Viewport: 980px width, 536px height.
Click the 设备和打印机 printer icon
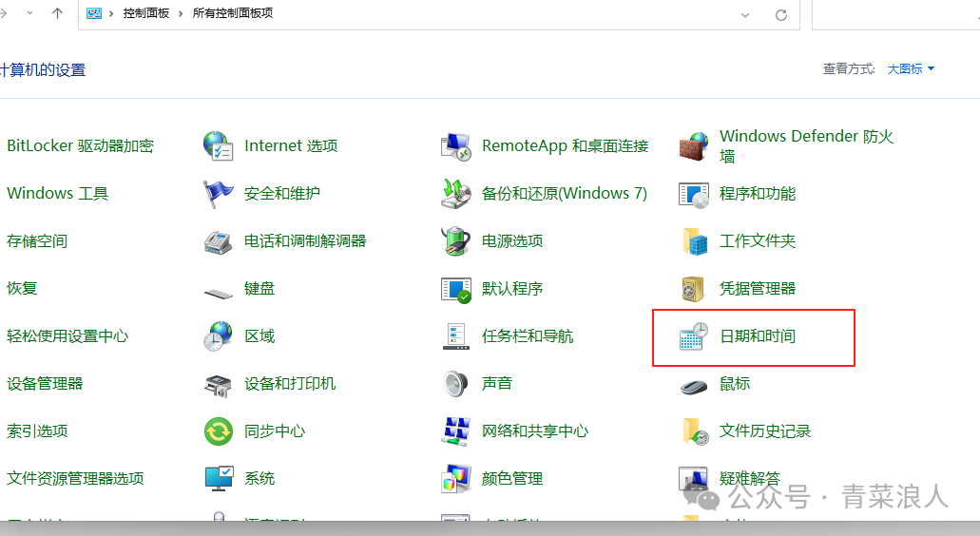pos(218,385)
